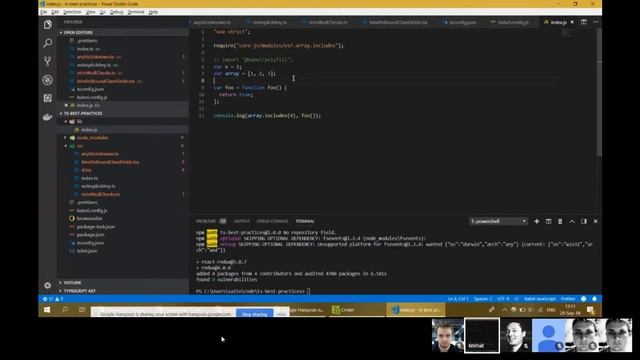Open Windows Action Center notifications
This screenshot has width=640, height=360.
click(x=590, y=310)
